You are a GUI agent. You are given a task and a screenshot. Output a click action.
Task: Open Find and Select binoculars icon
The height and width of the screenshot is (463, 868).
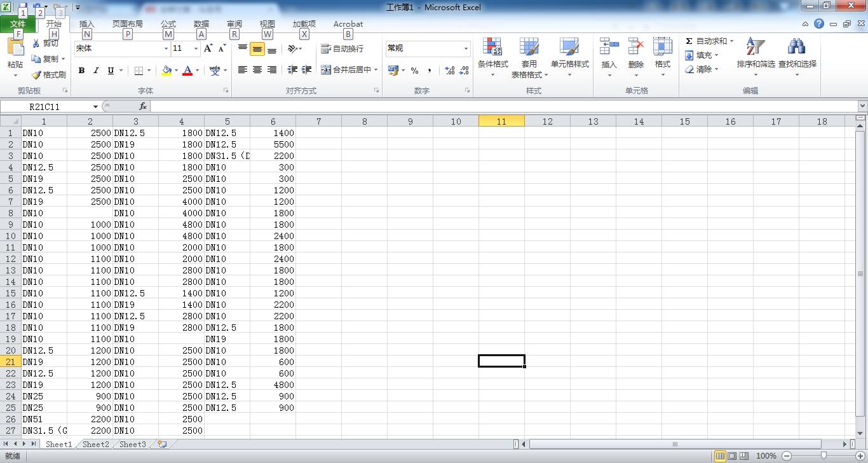coord(797,48)
